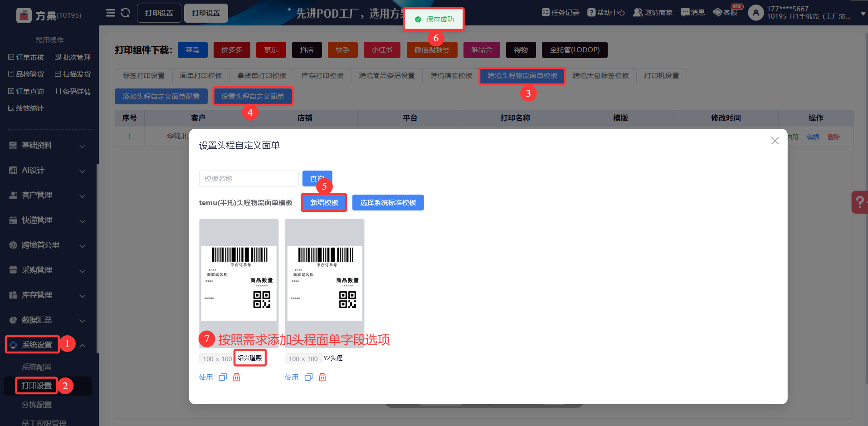
Task: Copy the 绍兴瑾熙 template
Action: point(223,377)
